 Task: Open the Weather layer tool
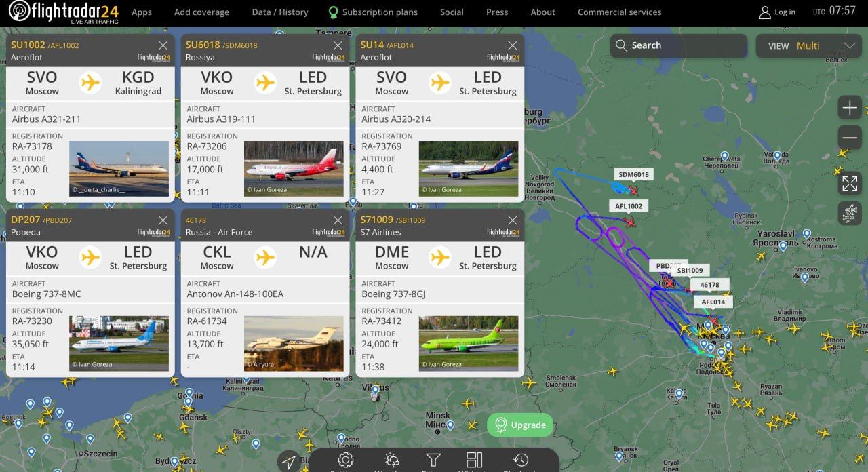(x=391, y=461)
